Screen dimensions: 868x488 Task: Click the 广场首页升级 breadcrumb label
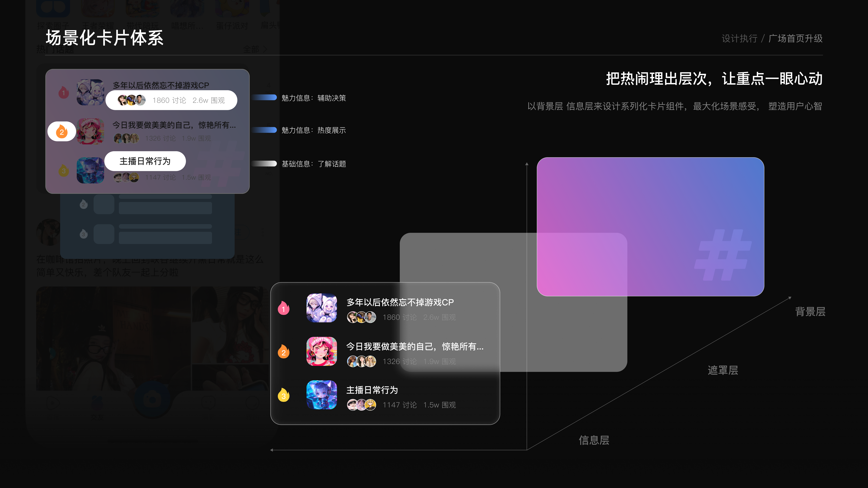795,38
